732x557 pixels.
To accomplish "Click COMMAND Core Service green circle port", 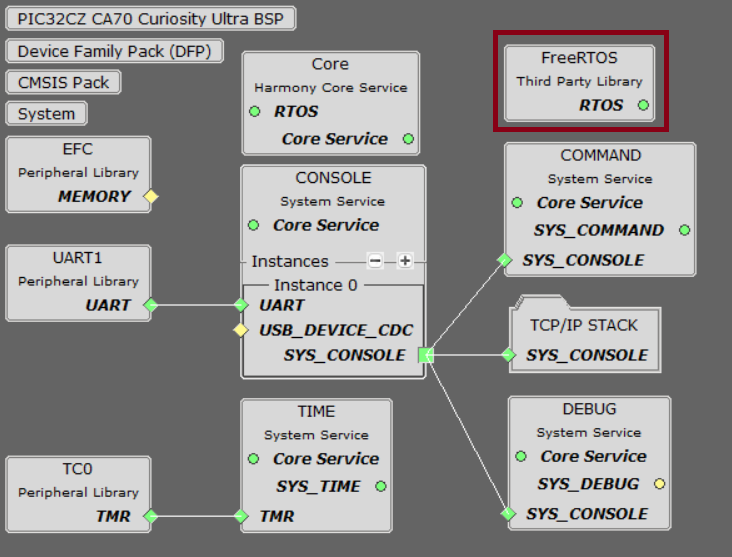I will click(517, 203).
